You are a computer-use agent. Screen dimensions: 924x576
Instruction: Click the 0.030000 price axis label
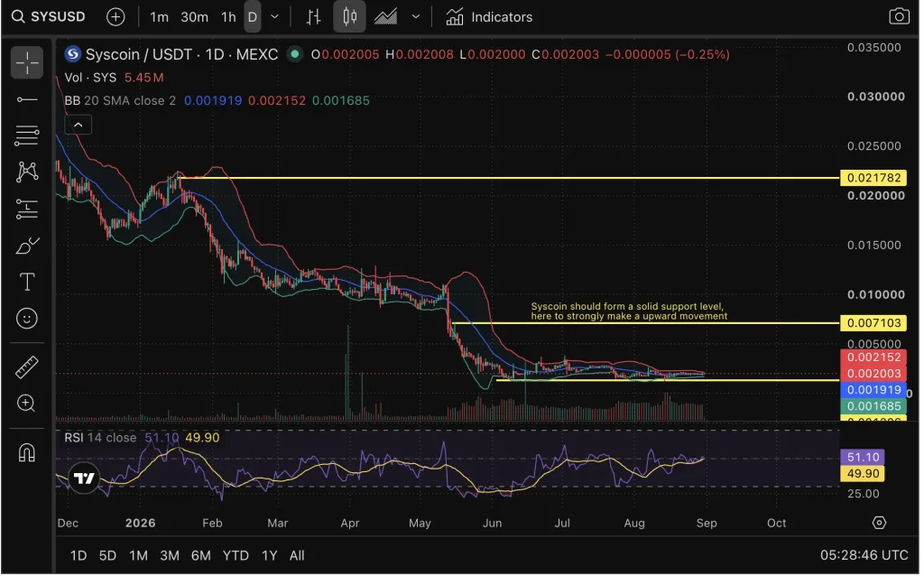click(x=875, y=97)
